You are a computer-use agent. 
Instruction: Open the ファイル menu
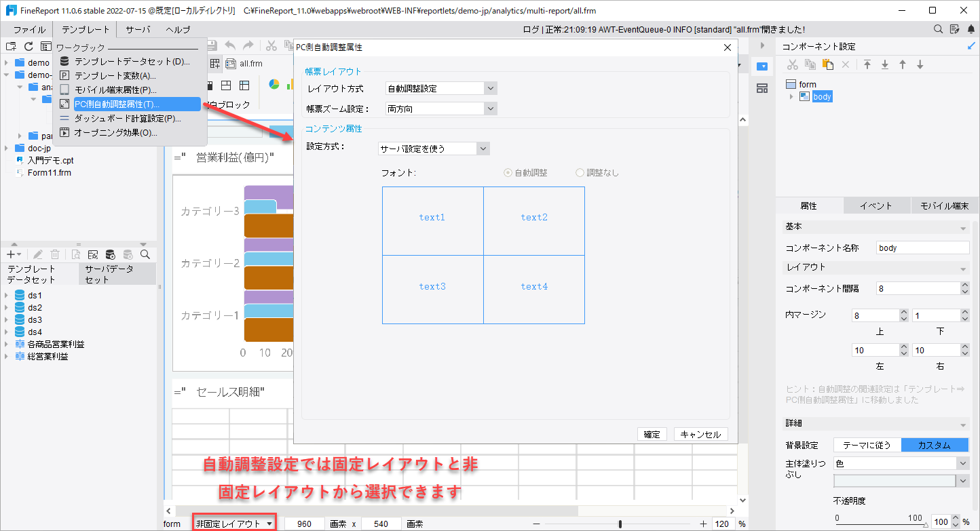[29, 30]
